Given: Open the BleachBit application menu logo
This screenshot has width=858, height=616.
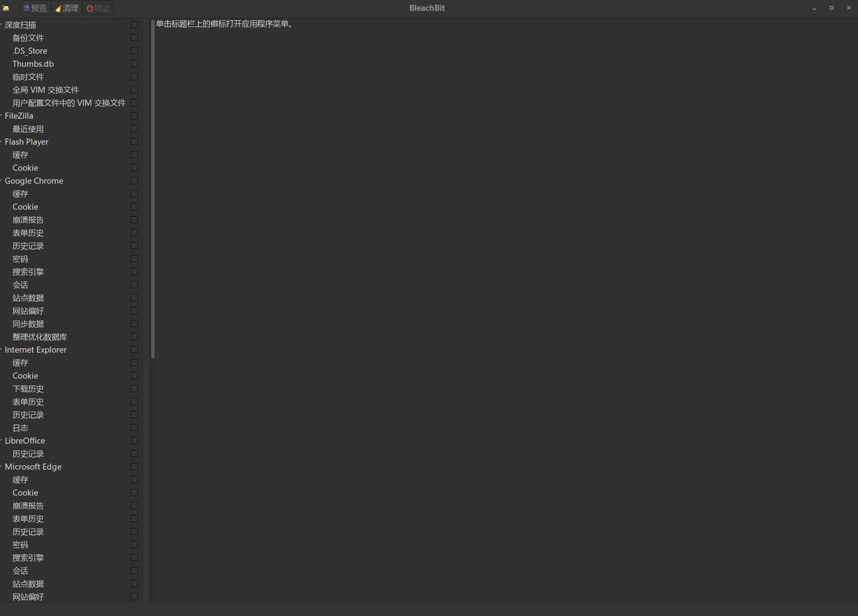Looking at the screenshot, I should 6,8.
